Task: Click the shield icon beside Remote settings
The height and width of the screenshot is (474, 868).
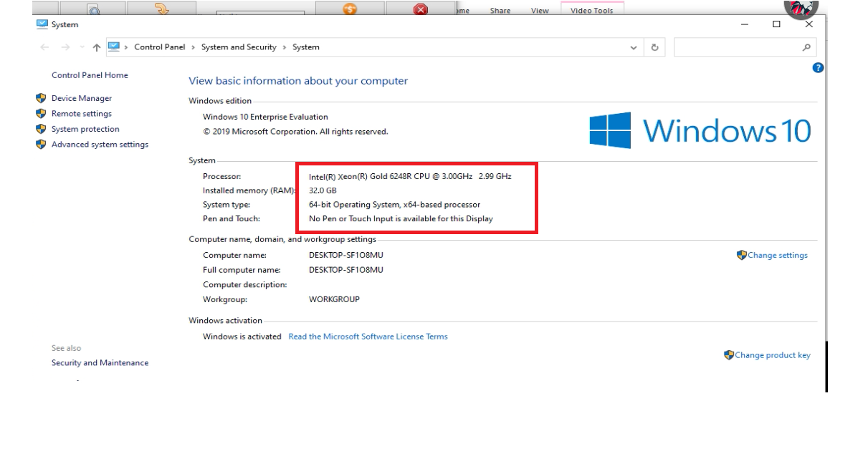Action: pyautogui.click(x=41, y=114)
